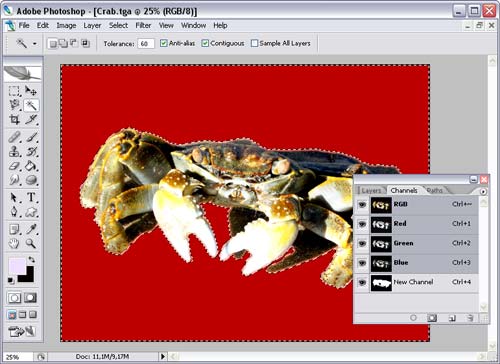500x364 pixels.
Task: Open the Channels palette options menu arrow
Action: pyautogui.click(x=483, y=192)
